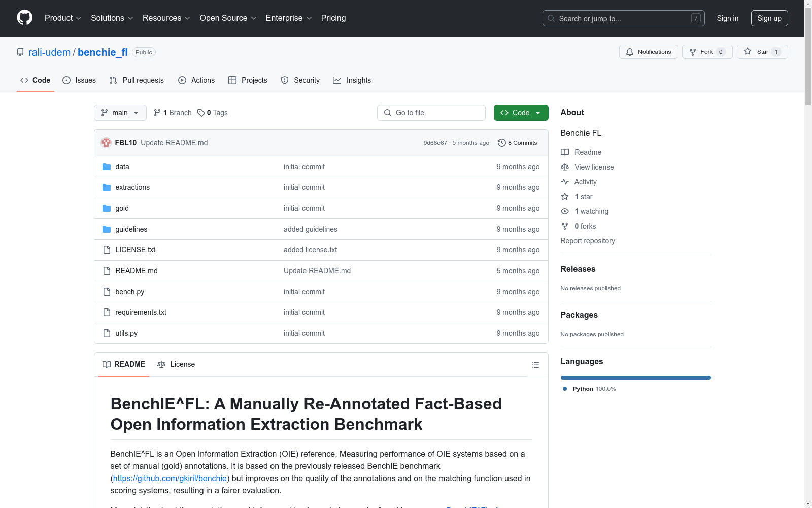This screenshot has height=508, width=812.
Task: Click the eye icon beside 1 watching
Action: click(565, 211)
